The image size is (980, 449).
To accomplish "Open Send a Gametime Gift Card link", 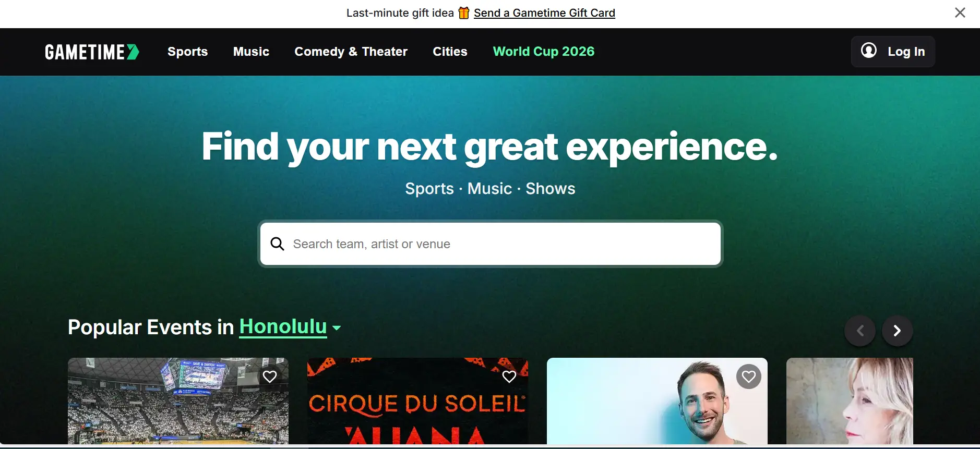I will tap(544, 13).
